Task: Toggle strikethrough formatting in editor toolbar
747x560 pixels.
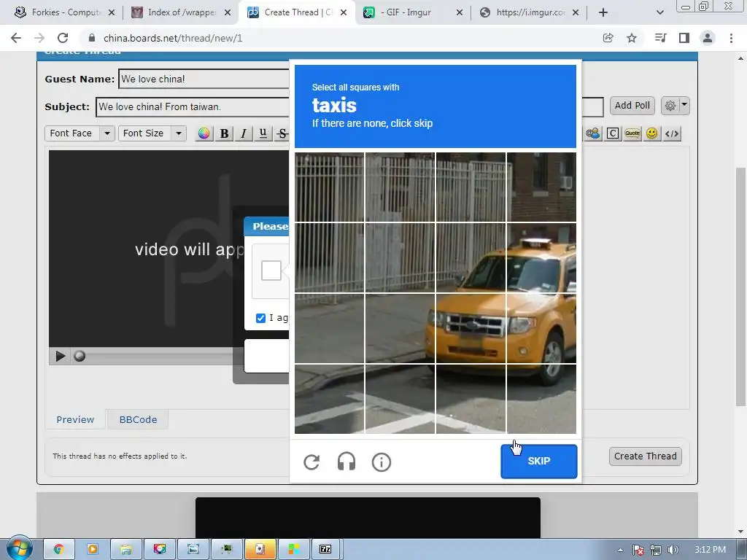Action: (x=282, y=133)
